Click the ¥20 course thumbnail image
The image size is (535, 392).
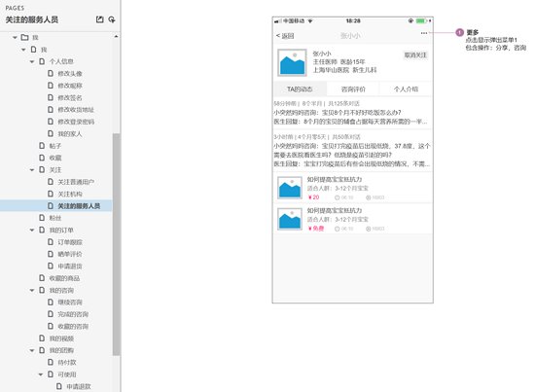click(x=290, y=188)
